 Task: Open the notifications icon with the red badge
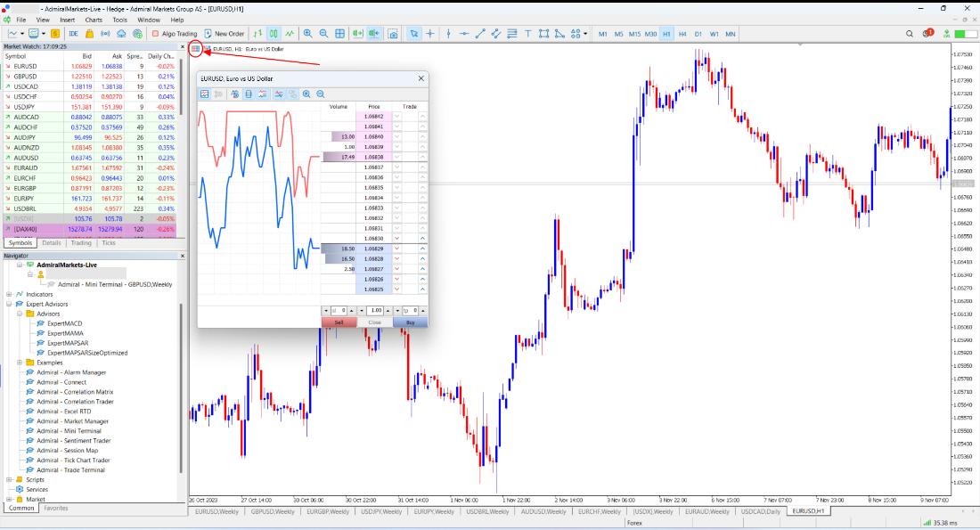tap(928, 33)
